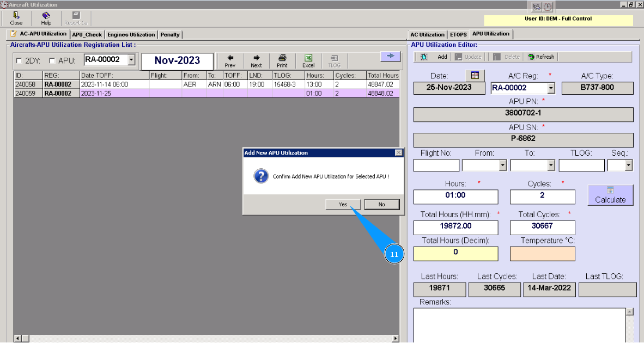Switch to AC Utilization tab
This screenshot has height=343, width=644.
pyautogui.click(x=427, y=35)
